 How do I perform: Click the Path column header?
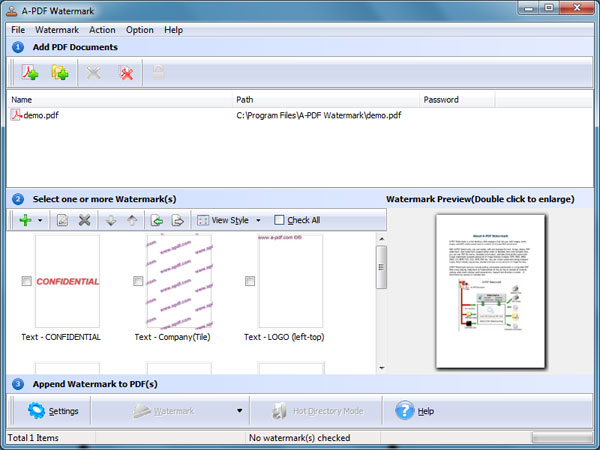tap(326, 99)
